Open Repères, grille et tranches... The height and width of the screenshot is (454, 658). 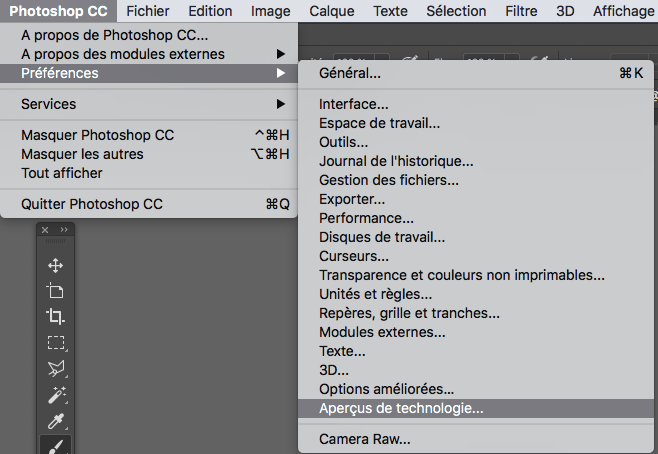point(476,313)
